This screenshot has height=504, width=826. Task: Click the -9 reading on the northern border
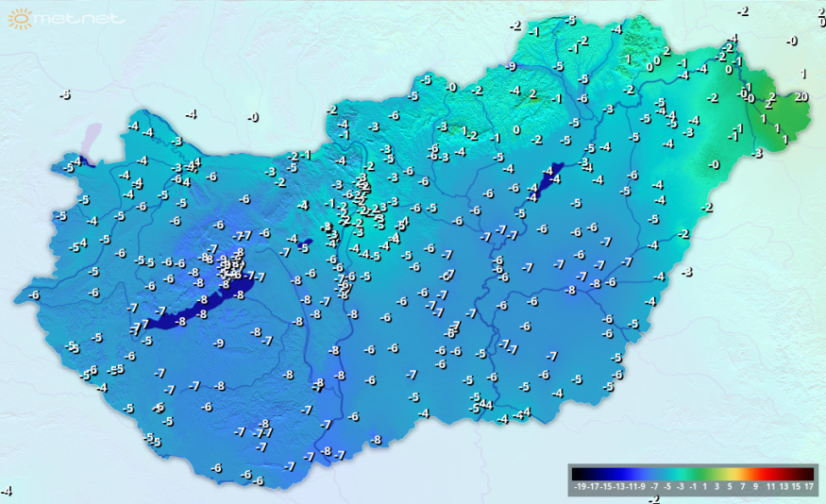coord(511,66)
